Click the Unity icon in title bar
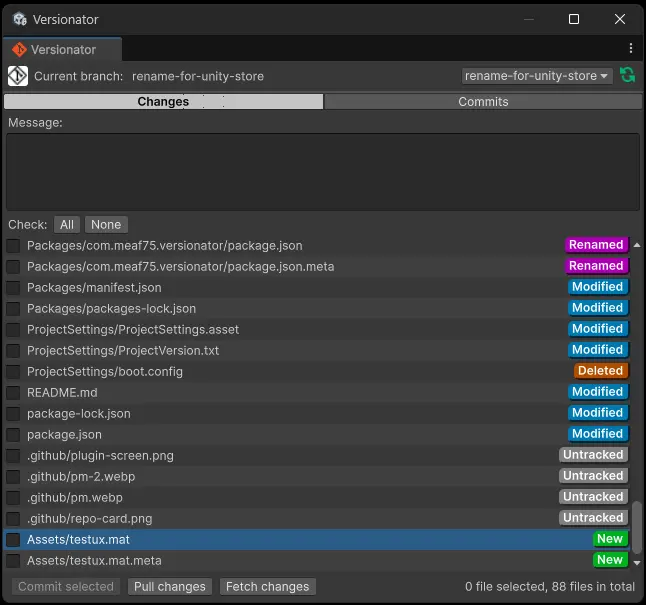 pos(19,19)
